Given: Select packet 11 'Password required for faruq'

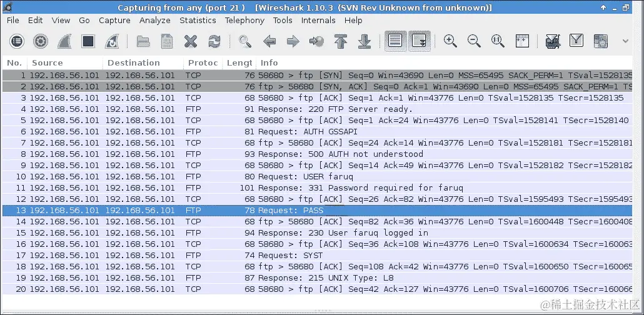Looking at the screenshot, I should coord(317,187).
